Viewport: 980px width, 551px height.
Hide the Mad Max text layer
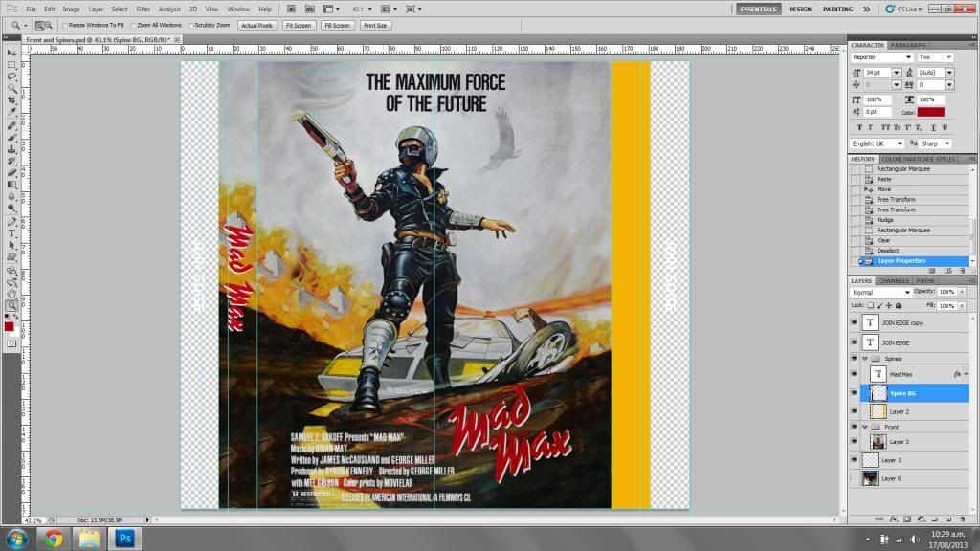pyautogui.click(x=855, y=374)
